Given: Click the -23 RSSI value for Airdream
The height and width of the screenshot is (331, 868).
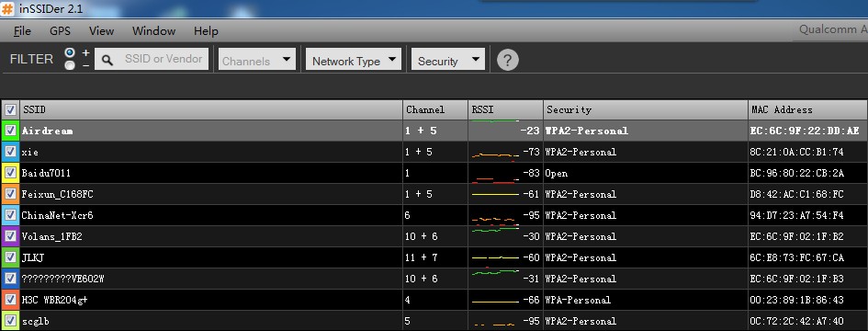Looking at the screenshot, I should (x=530, y=131).
